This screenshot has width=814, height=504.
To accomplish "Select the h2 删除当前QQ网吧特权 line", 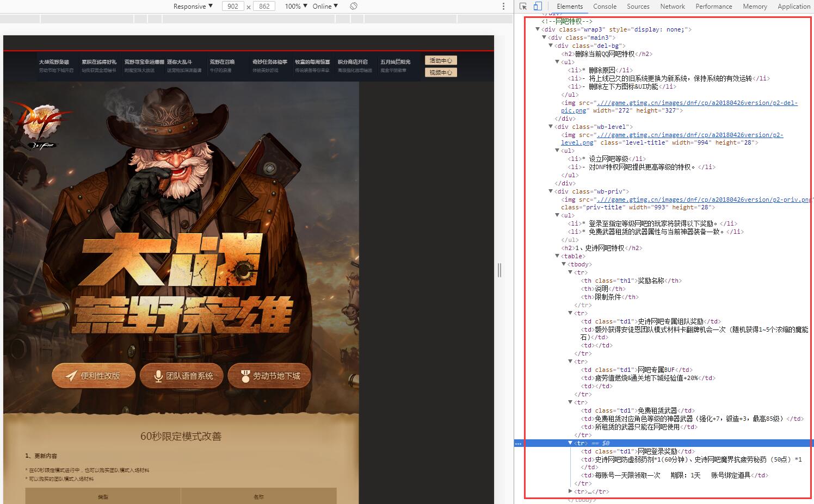I will [607, 54].
